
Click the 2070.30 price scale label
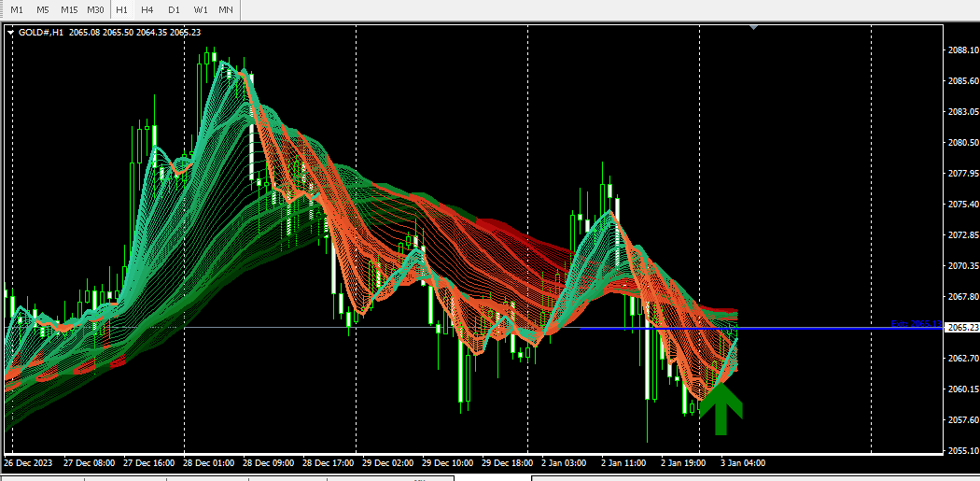click(962, 266)
